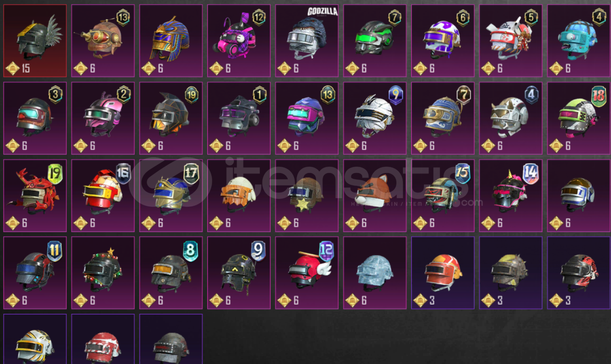Choose the white and yellow striped helmet
This screenshot has height=364, width=611.
[35, 338]
